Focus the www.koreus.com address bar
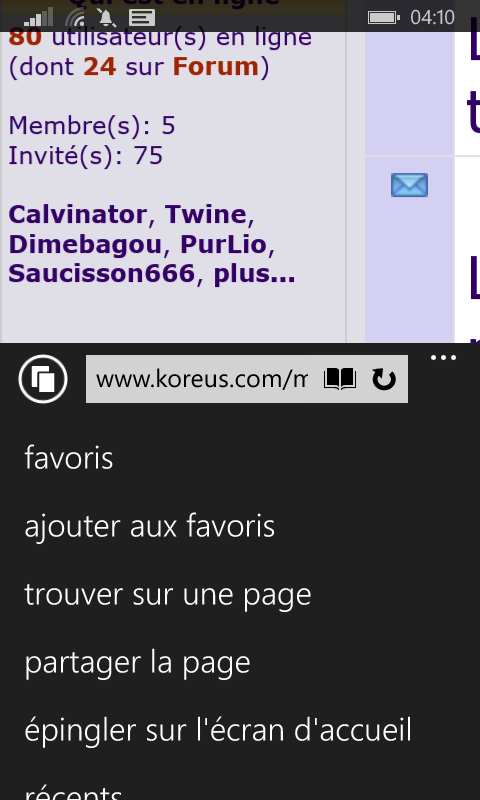This screenshot has height=800, width=480. pyautogui.click(x=202, y=379)
